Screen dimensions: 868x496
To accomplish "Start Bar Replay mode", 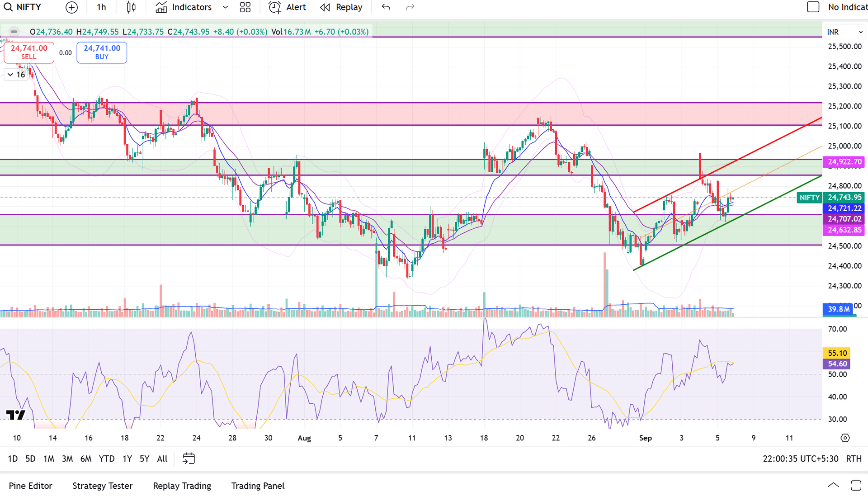I will point(341,7).
